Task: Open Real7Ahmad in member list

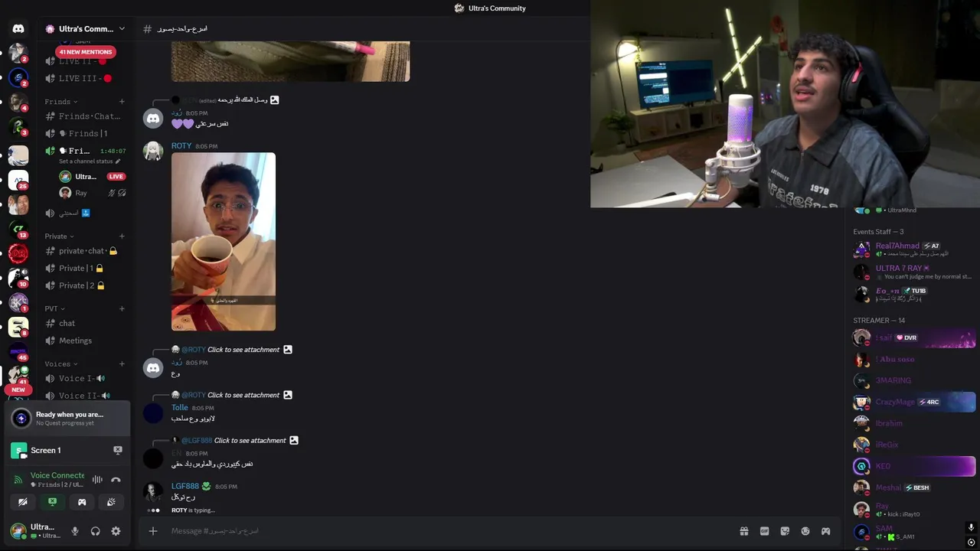Action: (x=913, y=249)
